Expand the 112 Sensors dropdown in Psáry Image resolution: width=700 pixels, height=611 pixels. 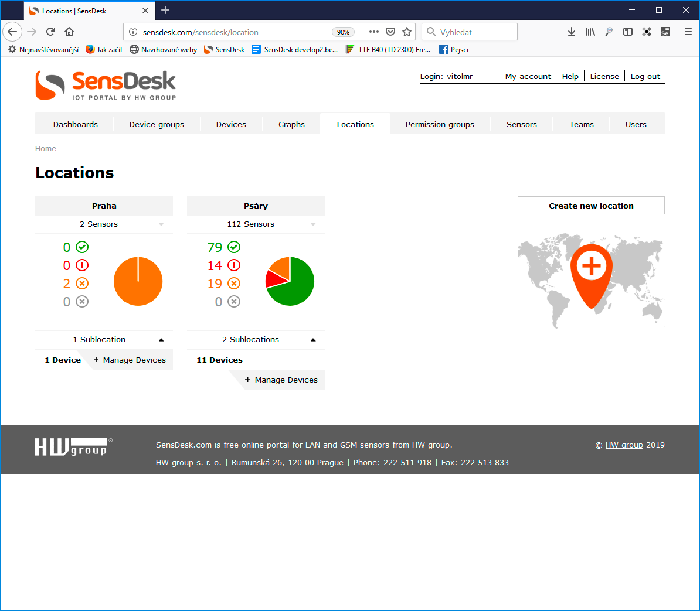tap(313, 224)
